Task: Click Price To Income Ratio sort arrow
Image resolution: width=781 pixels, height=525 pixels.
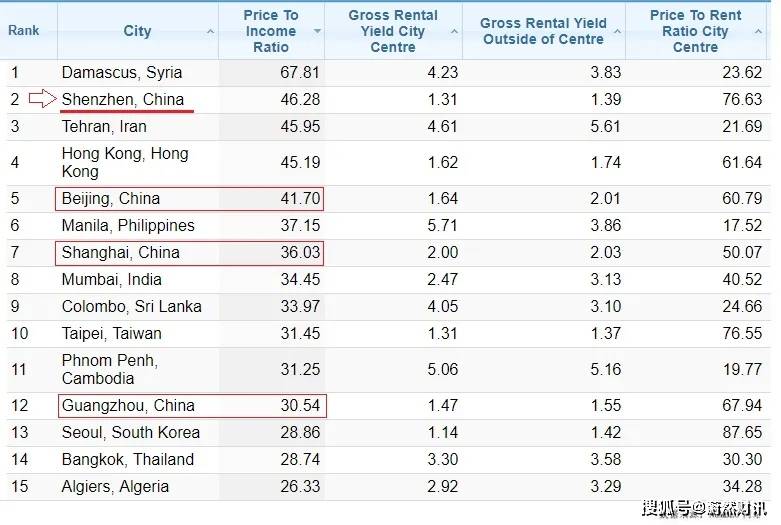Action: pyautogui.click(x=317, y=31)
